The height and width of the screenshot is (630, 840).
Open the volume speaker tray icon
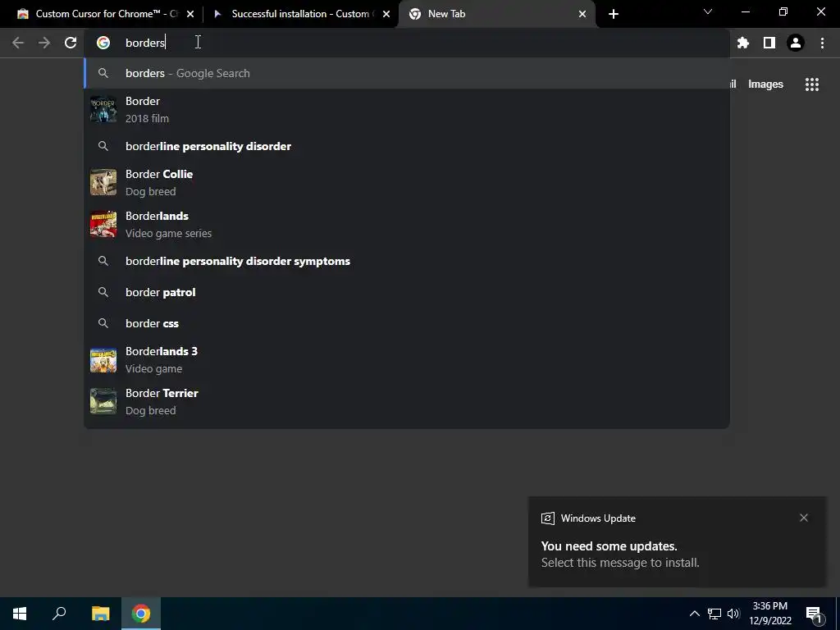tap(733, 614)
